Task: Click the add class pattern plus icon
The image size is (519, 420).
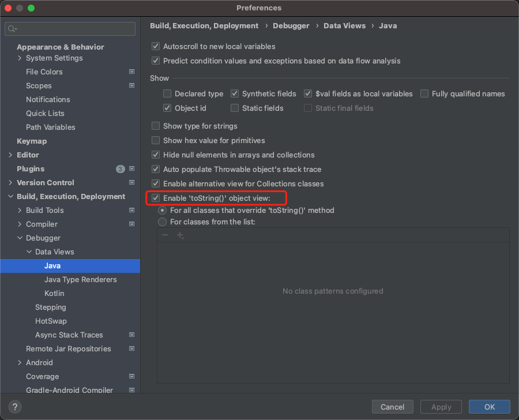Action: pyautogui.click(x=180, y=235)
